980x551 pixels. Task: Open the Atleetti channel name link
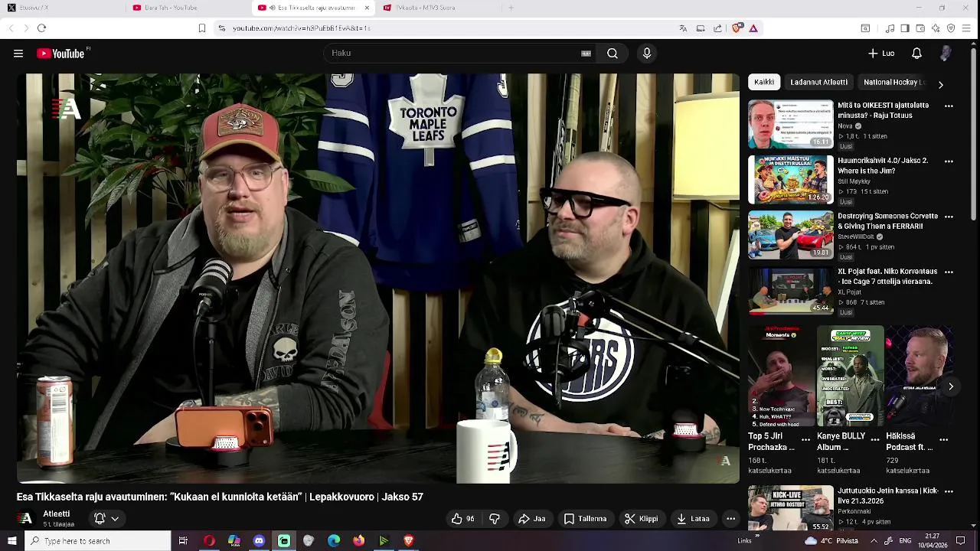pyautogui.click(x=57, y=514)
